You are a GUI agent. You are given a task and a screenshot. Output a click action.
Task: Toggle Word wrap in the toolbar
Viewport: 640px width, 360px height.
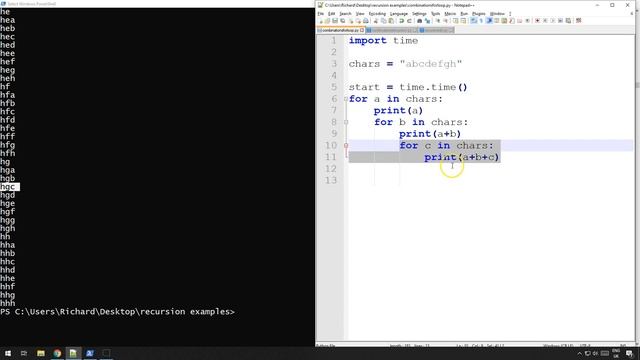click(474, 21)
